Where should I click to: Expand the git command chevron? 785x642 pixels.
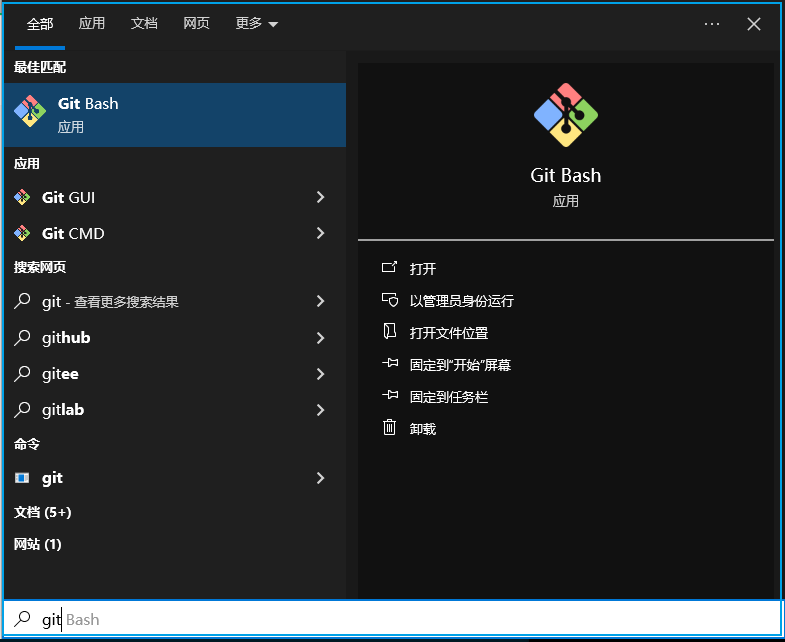coord(320,478)
